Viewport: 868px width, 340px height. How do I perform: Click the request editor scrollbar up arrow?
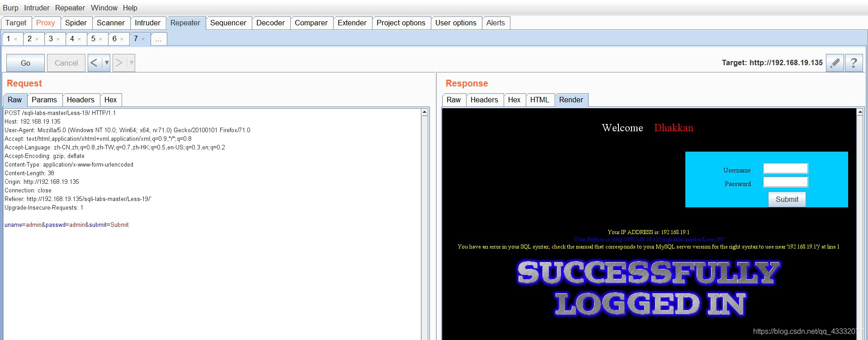[425, 112]
